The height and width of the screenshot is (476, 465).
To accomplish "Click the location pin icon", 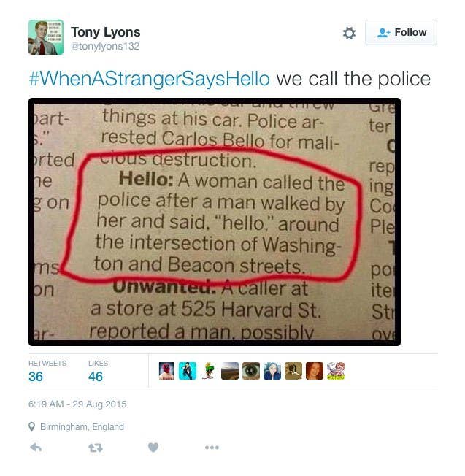I will (x=31, y=427).
